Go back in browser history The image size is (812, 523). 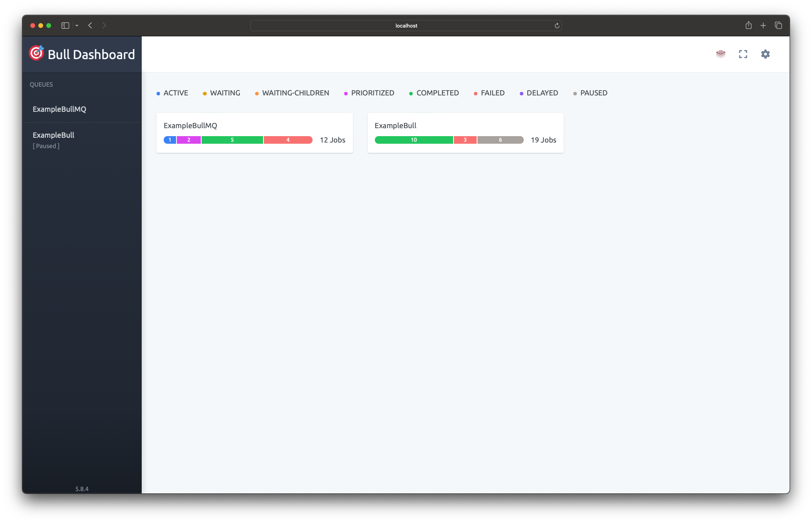(x=90, y=26)
